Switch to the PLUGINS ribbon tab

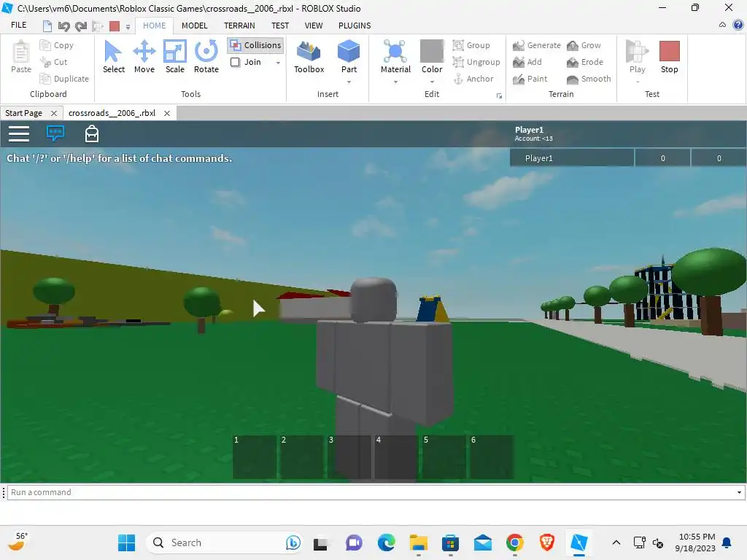[355, 26]
